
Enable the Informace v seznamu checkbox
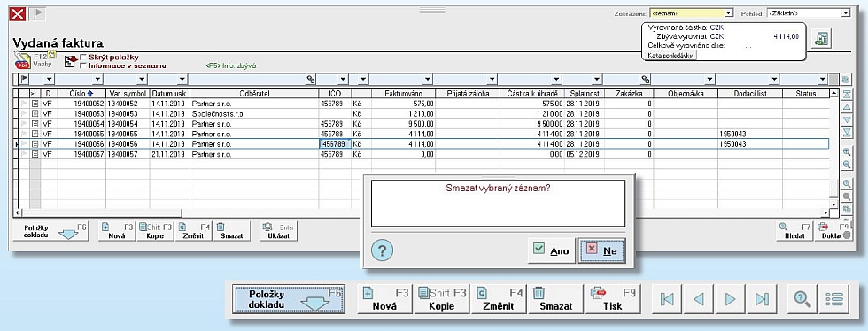coord(83,65)
